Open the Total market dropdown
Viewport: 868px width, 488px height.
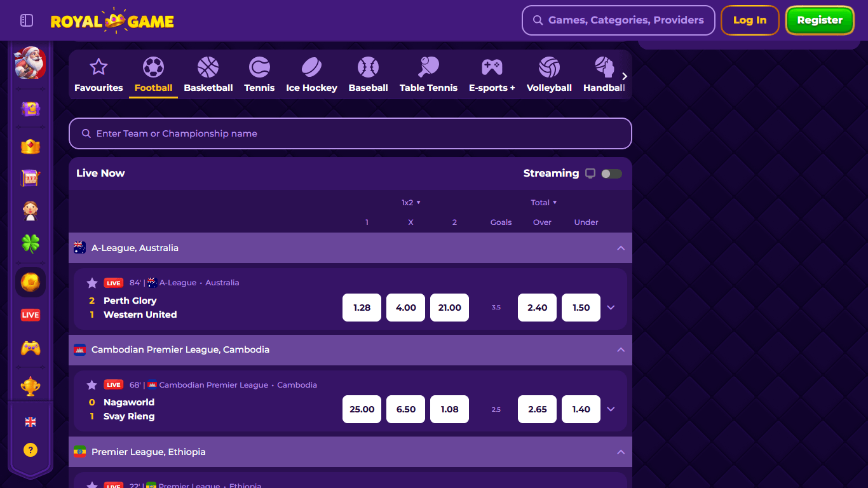[x=544, y=203]
